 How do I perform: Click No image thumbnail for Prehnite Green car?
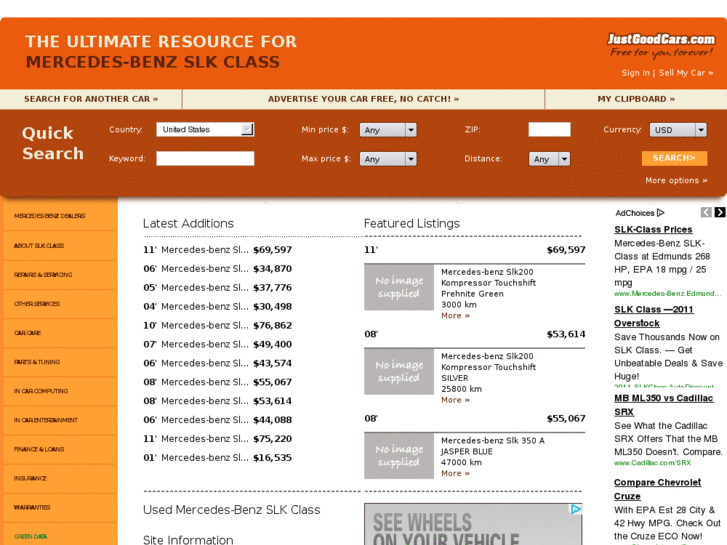pyautogui.click(x=399, y=287)
